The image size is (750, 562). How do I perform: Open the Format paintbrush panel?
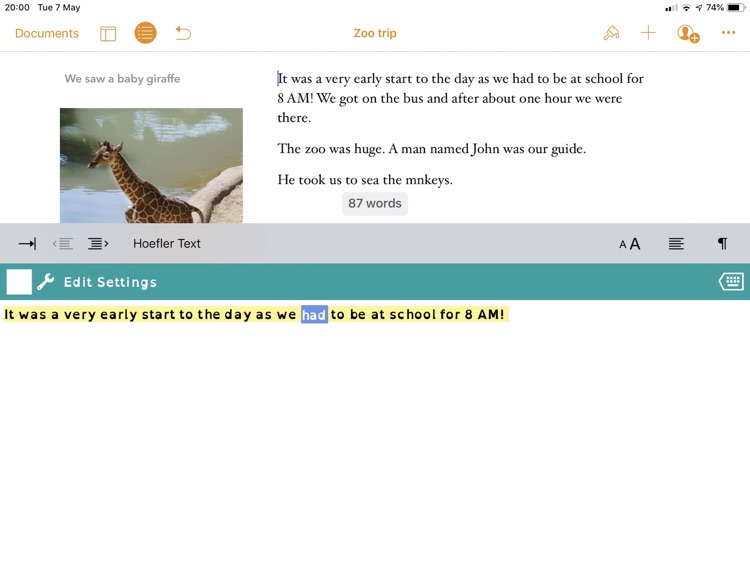pos(611,33)
